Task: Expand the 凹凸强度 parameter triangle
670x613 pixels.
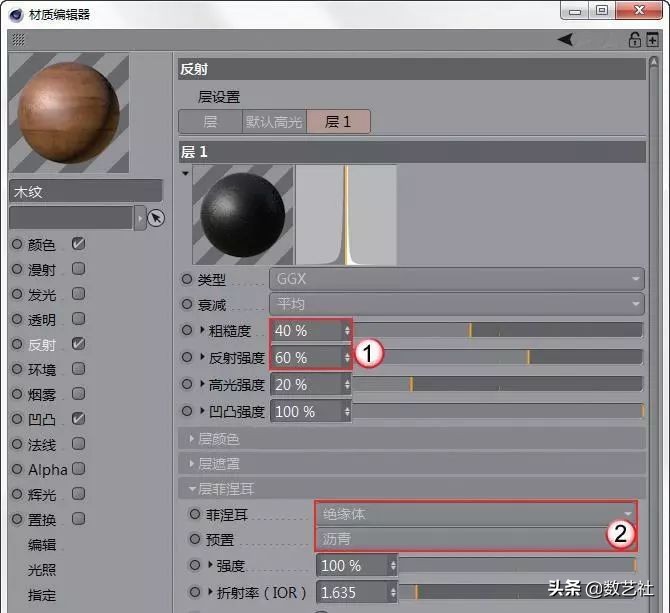Action: [x=202, y=411]
